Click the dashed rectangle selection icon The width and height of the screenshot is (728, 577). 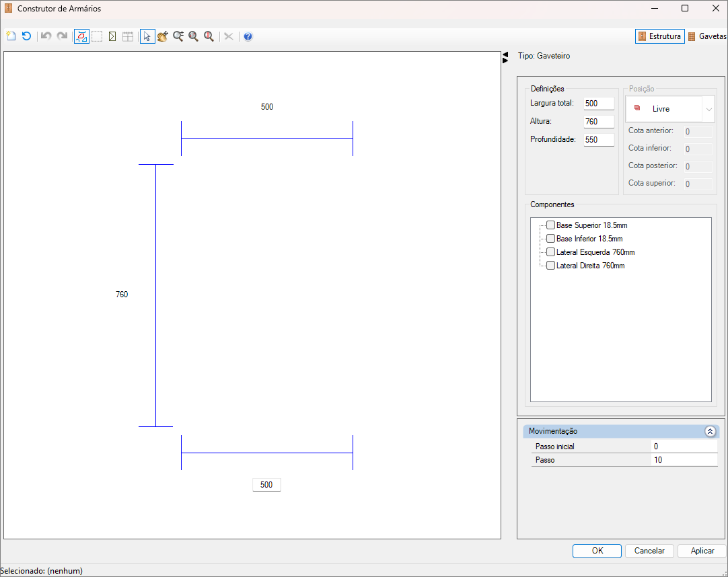[97, 36]
